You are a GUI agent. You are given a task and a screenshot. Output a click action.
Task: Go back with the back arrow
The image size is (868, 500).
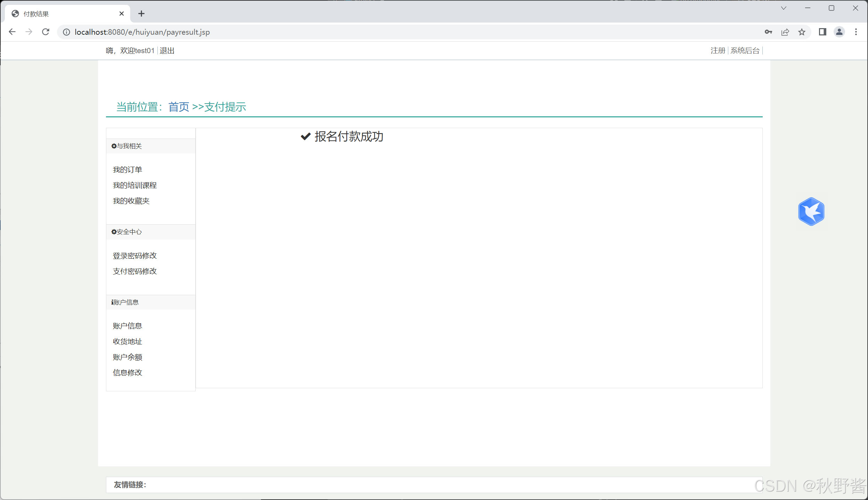pos(12,32)
